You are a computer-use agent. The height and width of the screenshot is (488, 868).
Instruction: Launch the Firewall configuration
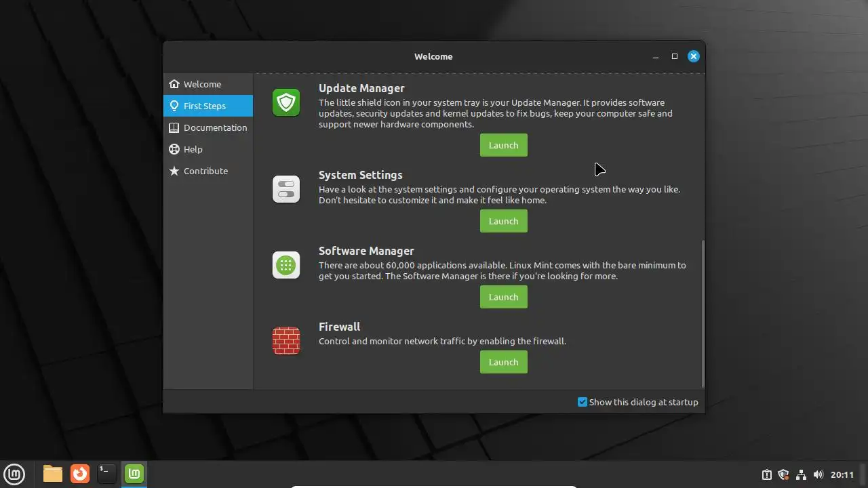pos(504,362)
